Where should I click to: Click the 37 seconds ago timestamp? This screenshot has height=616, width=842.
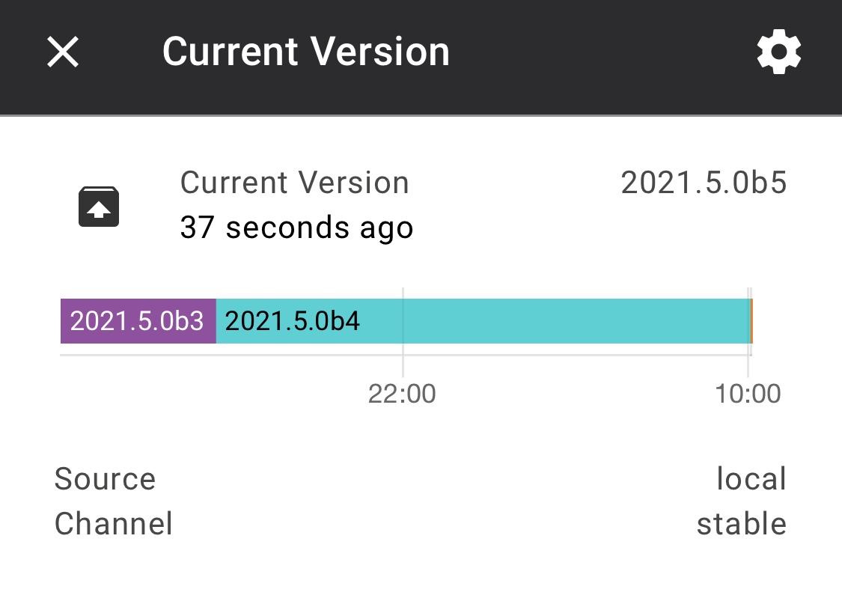(296, 228)
